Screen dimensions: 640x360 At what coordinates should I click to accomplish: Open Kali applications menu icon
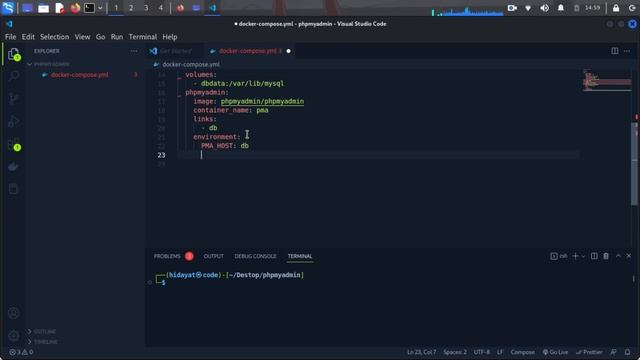pos(8,8)
